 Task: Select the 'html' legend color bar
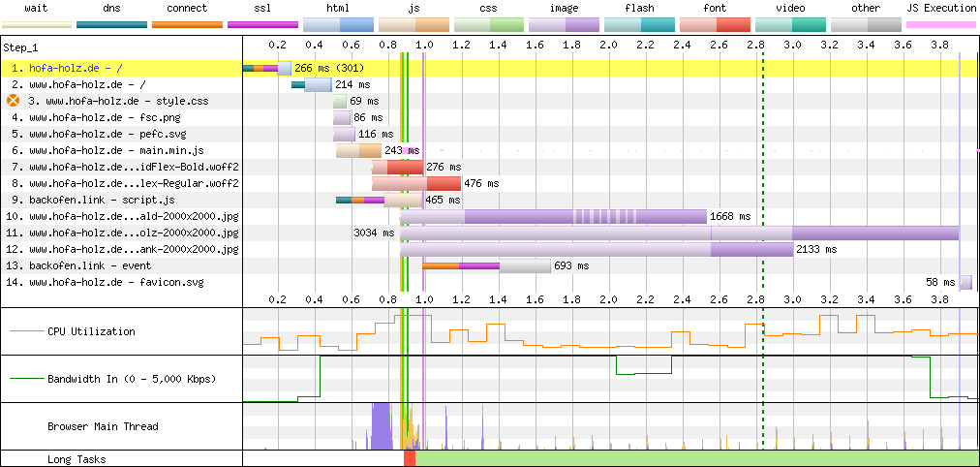tap(338, 25)
